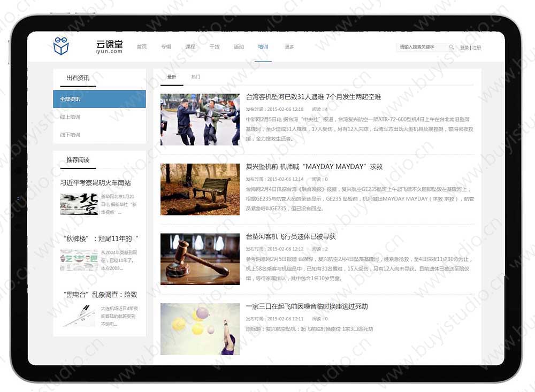Screen dimensions: 535x392
Task: Open the 课程 navigation menu
Action: [x=190, y=47]
